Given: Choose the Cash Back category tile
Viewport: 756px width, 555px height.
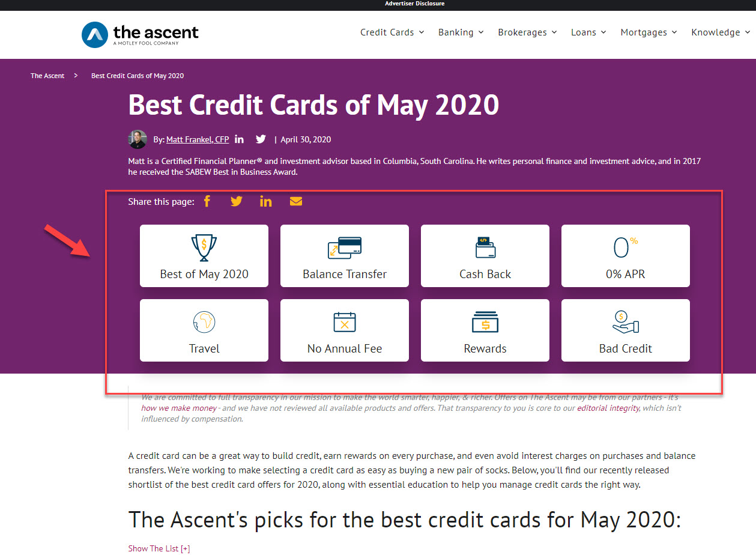Looking at the screenshot, I should [x=485, y=256].
